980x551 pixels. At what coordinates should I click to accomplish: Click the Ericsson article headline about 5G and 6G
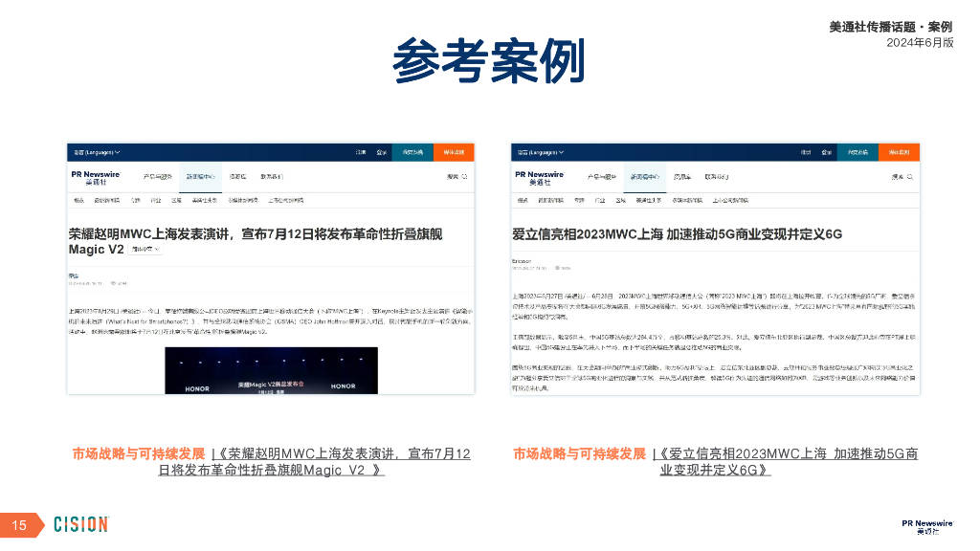tap(677, 234)
